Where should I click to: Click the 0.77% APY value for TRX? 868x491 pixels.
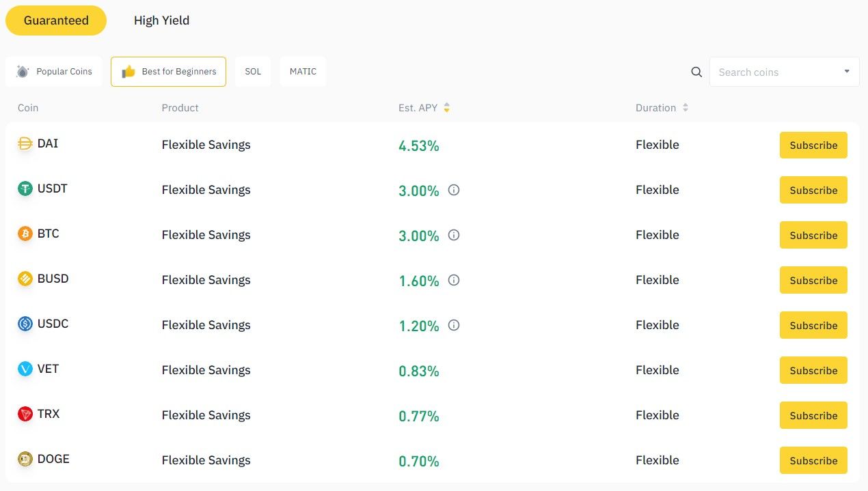point(419,416)
